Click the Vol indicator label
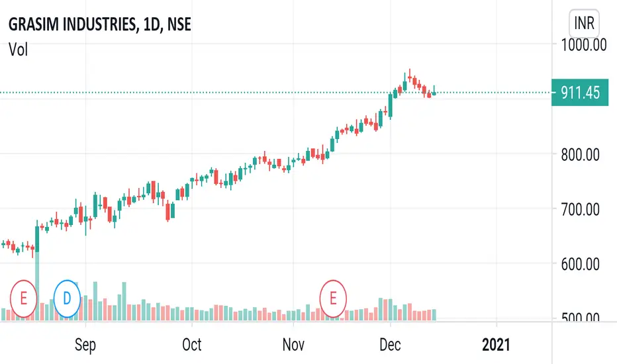The width and height of the screenshot is (617, 364). click(18, 50)
